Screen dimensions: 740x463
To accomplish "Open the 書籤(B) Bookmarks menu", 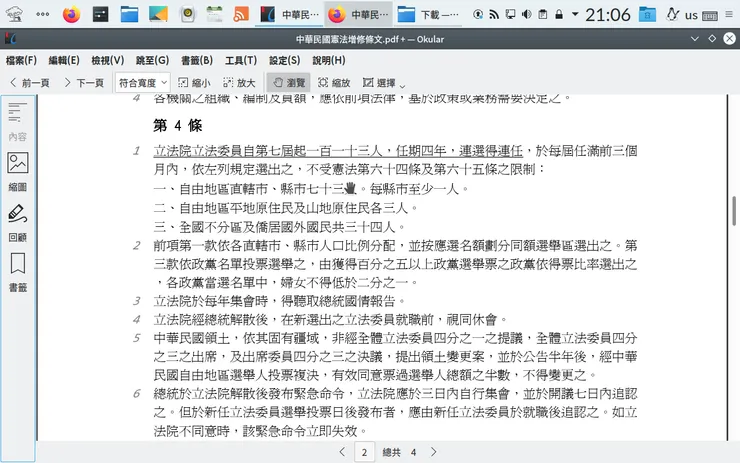I will click(197, 60).
